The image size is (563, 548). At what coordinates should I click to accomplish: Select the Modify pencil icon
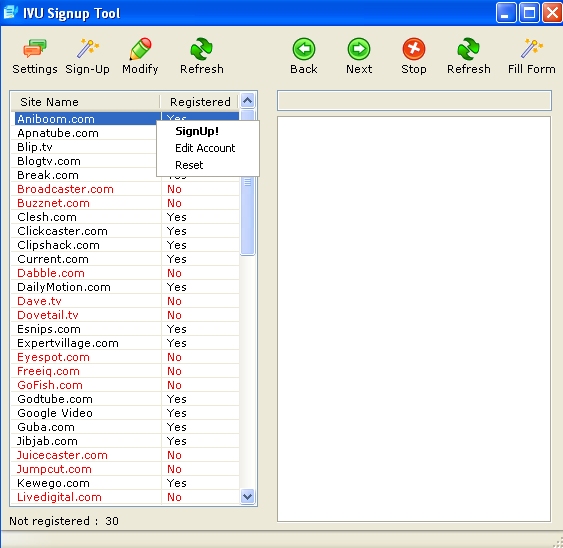tap(140, 49)
